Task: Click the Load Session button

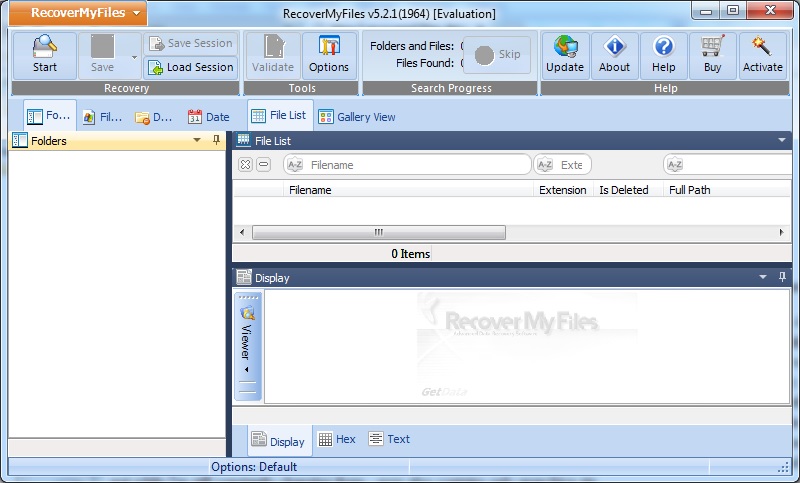Action: tap(190, 67)
